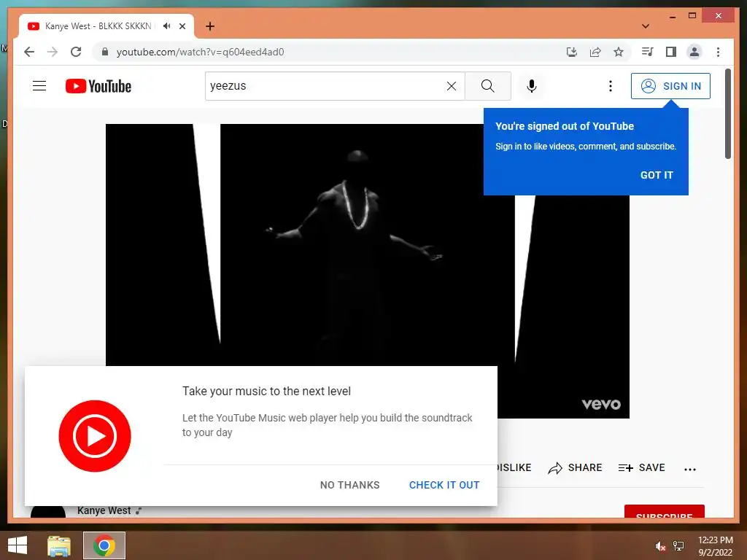Open the taskbar clock and date
Viewport: 747px width, 560px height.
(715, 546)
